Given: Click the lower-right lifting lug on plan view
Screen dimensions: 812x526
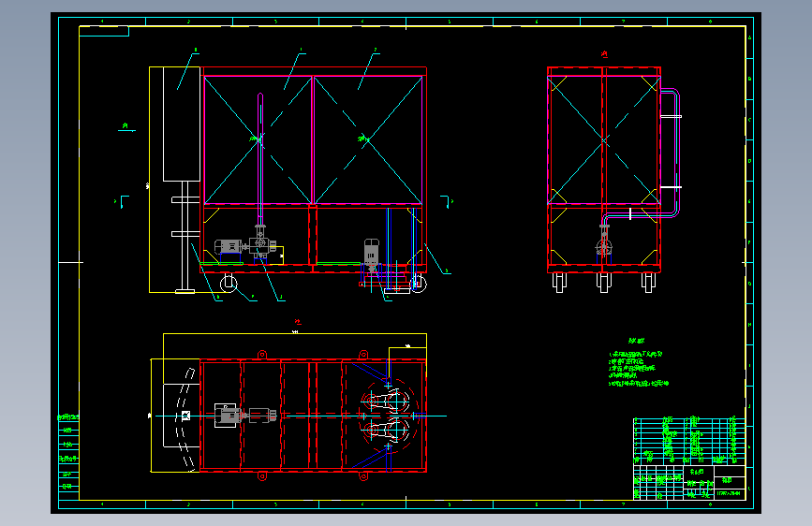Looking at the screenshot, I should (x=363, y=476).
